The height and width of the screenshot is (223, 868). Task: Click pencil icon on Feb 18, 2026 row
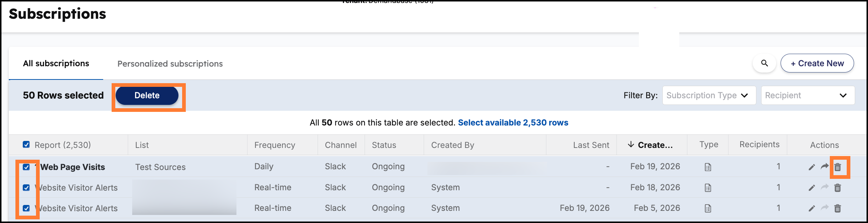point(811,188)
